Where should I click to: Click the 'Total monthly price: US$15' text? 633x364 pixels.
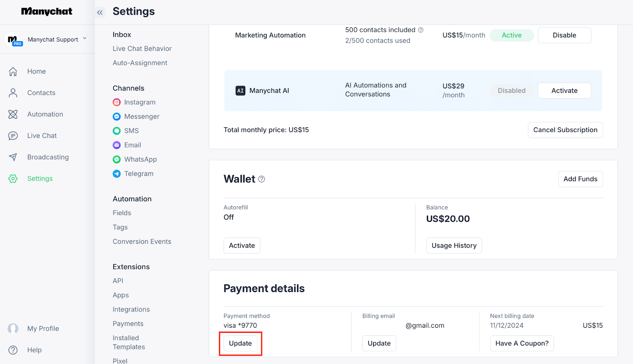coord(266,130)
